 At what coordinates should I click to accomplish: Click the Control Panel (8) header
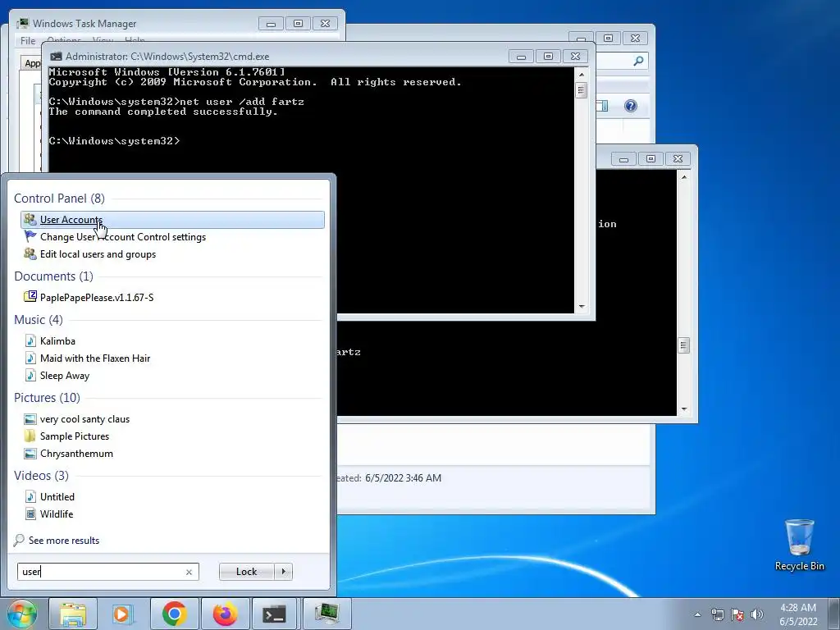click(x=59, y=199)
